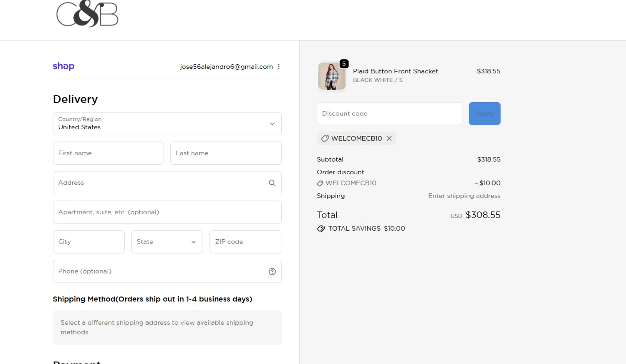Click the phone field help icon
Viewport: 626px width, 364px height.
click(x=272, y=271)
